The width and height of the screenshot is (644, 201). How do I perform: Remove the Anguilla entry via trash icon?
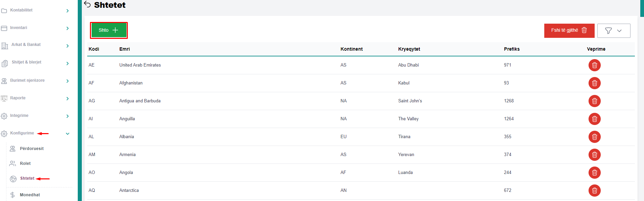click(x=594, y=119)
